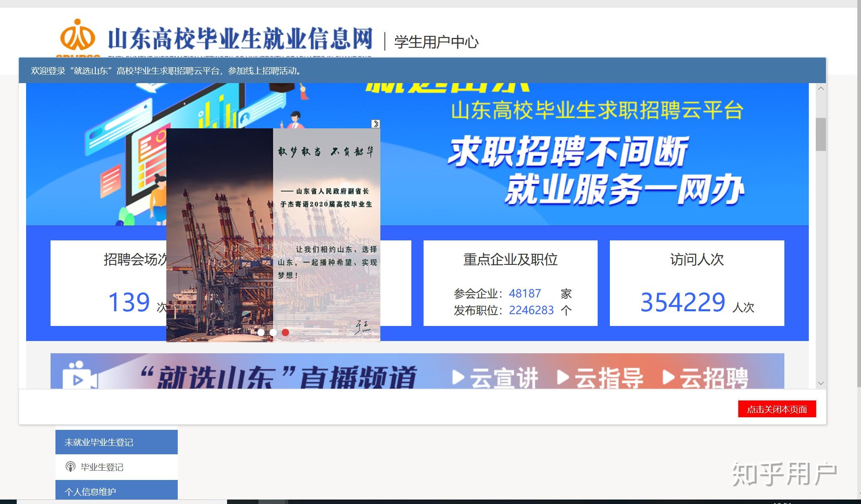861x504 pixels.
Task: Open the 云宣讲 link
Action: coord(496,378)
